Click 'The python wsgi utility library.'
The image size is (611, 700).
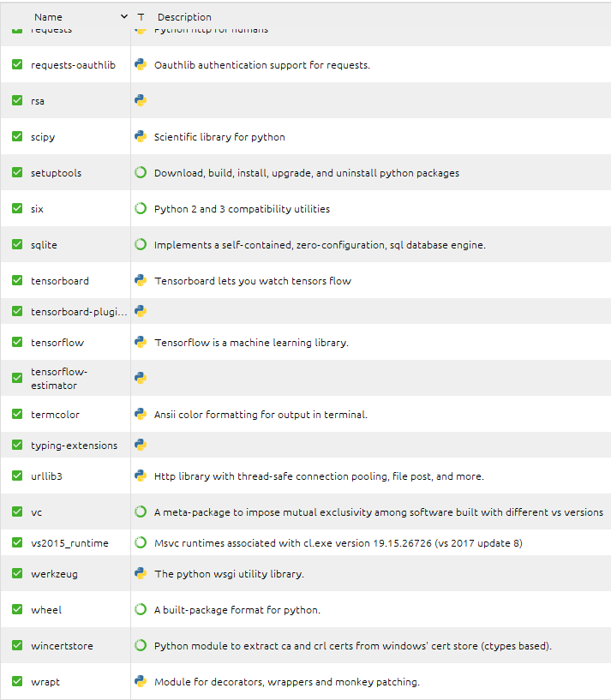(229, 574)
